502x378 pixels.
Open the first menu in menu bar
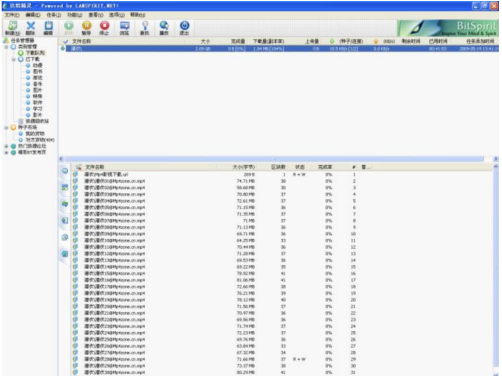click(12, 15)
